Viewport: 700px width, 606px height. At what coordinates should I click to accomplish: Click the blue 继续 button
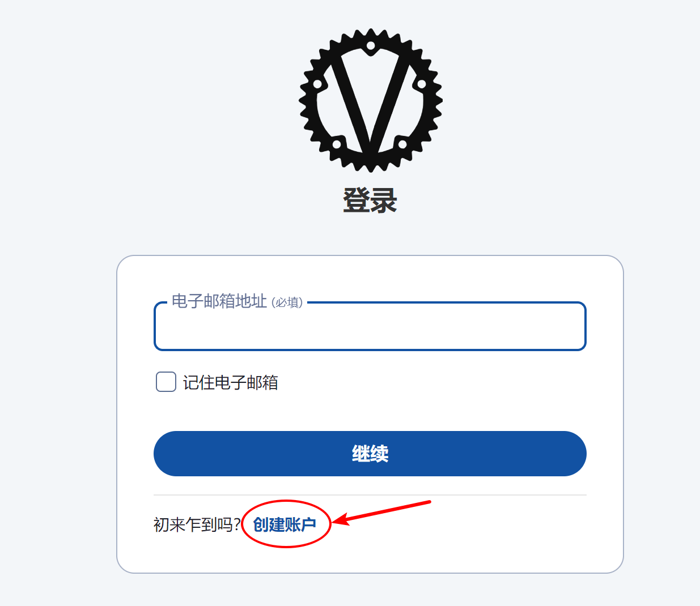[370, 454]
